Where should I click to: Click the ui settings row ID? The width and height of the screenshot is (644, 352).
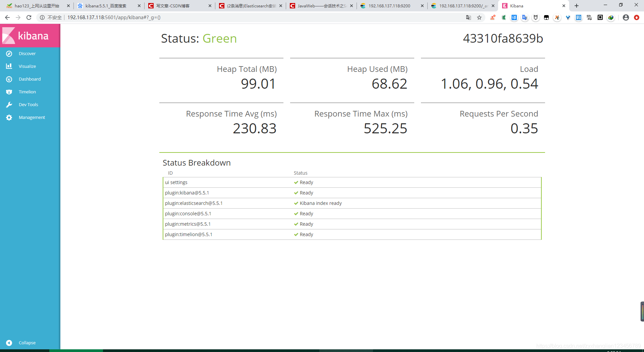176,182
